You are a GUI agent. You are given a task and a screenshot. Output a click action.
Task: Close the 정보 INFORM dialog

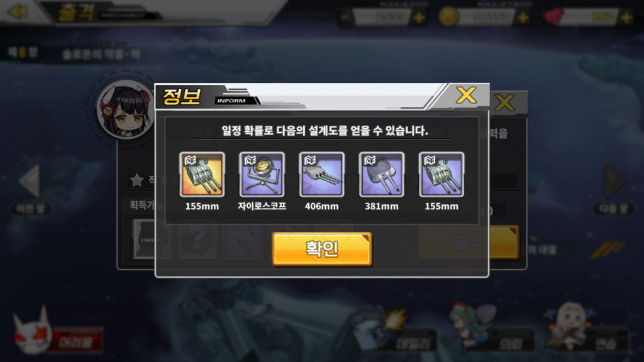[x=466, y=96]
